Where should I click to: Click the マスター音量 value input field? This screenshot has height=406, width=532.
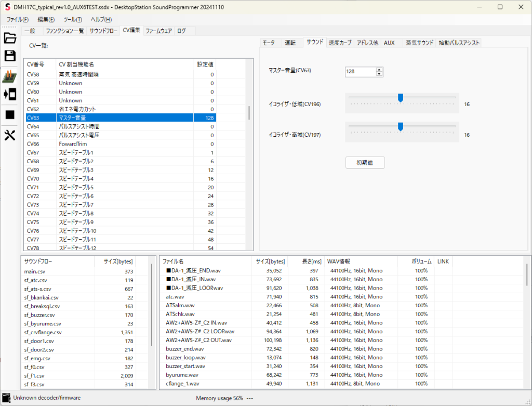[x=360, y=72]
